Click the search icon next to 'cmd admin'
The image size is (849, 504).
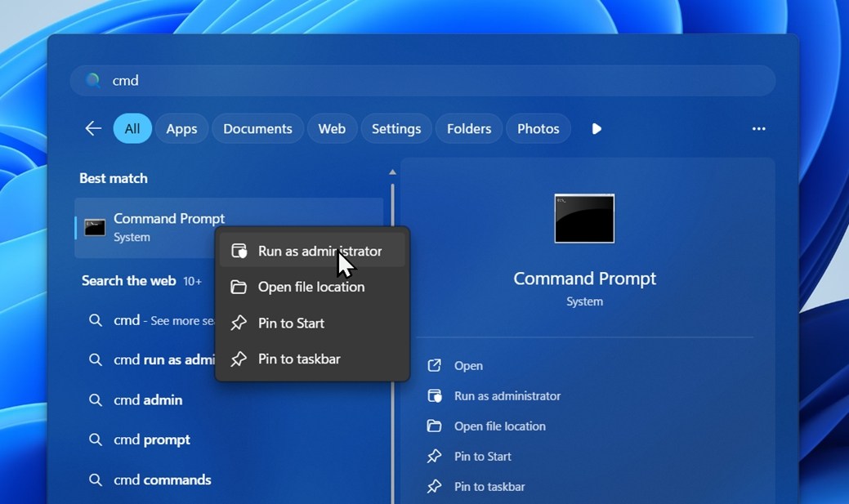coord(96,400)
